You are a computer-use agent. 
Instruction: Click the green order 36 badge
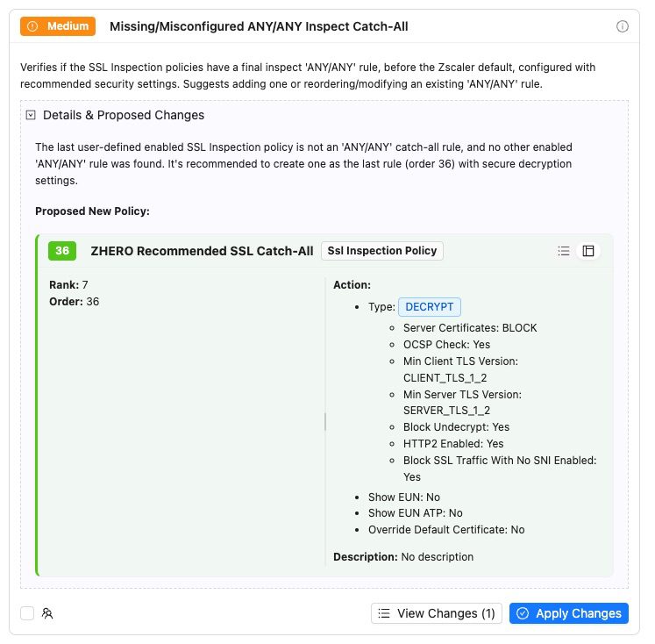pyautogui.click(x=62, y=251)
